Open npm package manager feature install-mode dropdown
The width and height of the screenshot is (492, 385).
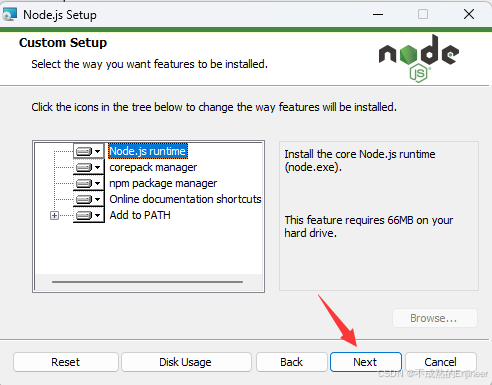pyautogui.click(x=88, y=183)
